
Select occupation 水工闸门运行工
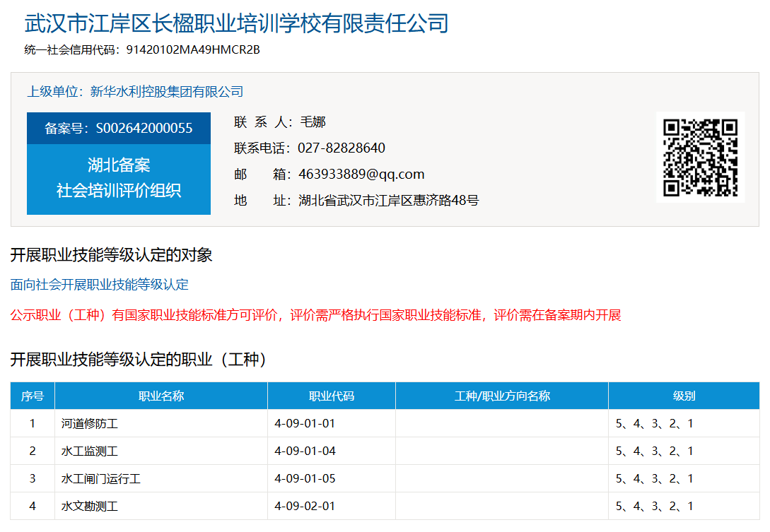[100, 478]
